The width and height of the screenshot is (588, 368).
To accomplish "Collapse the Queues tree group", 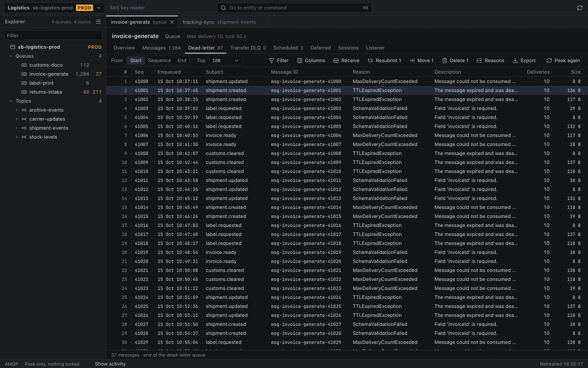I will click(x=11, y=56).
